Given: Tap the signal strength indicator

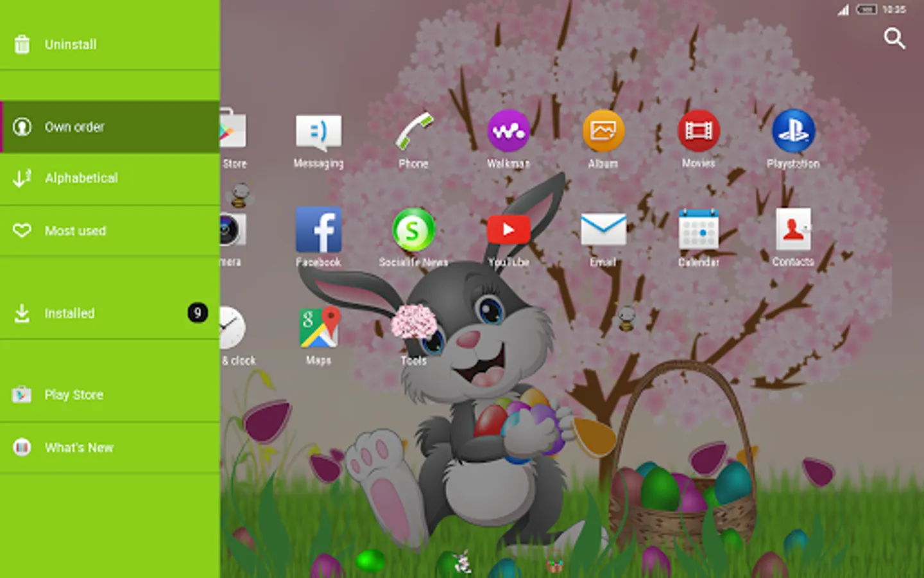Looking at the screenshot, I should click(843, 10).
